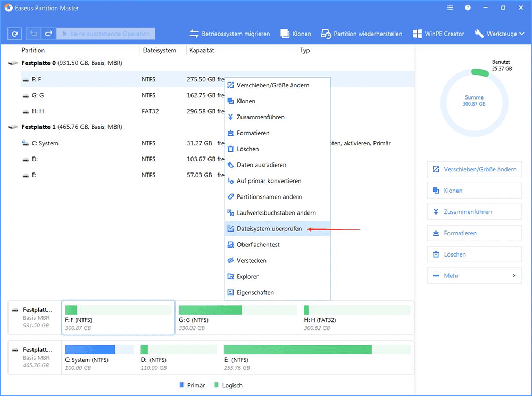Click Formatieren button in right panel
This screenshot has width=532, height=396.
point(475,233)
